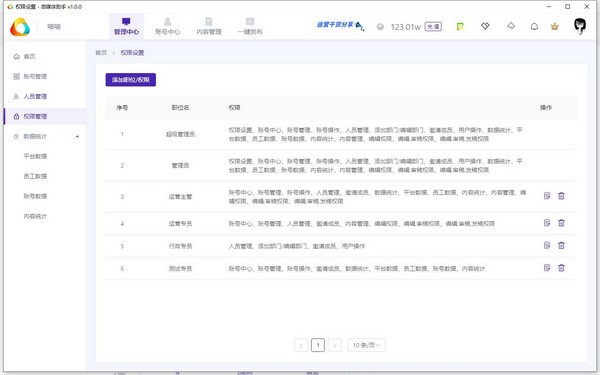This screenshot has height=375, width=600.
Task: Click the diamond icon in header
Action: click(485, 26)
